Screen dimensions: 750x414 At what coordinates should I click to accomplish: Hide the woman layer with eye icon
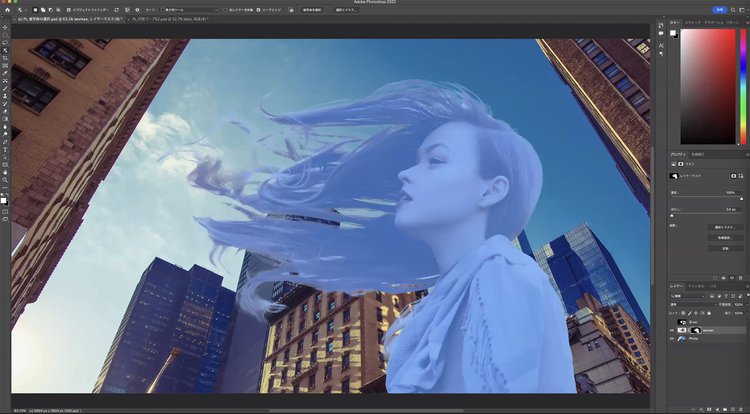[x=672, y=329]
